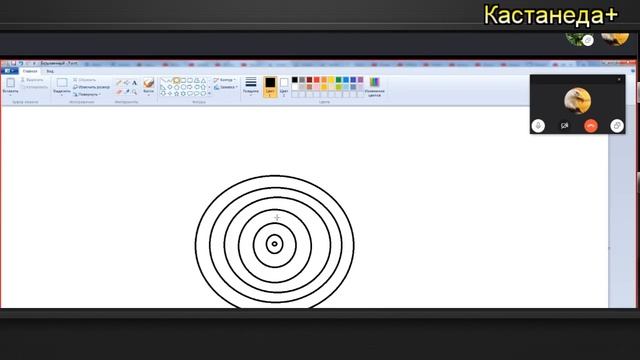Click the Crop command

(84, 80)
